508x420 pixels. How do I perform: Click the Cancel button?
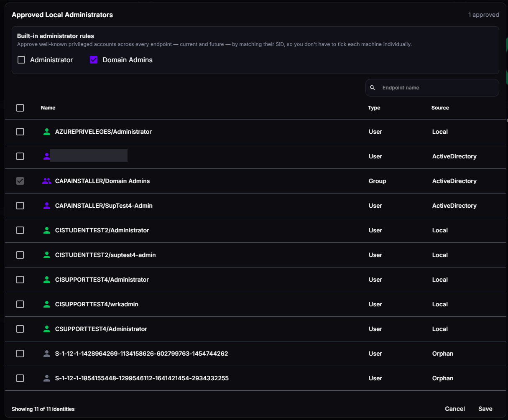pos(455,409)
